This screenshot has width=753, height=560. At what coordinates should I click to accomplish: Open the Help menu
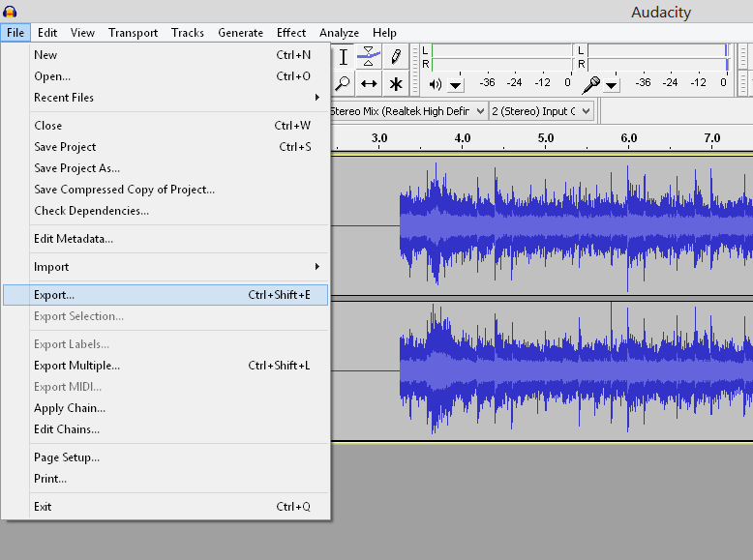[x=384, y=33]
